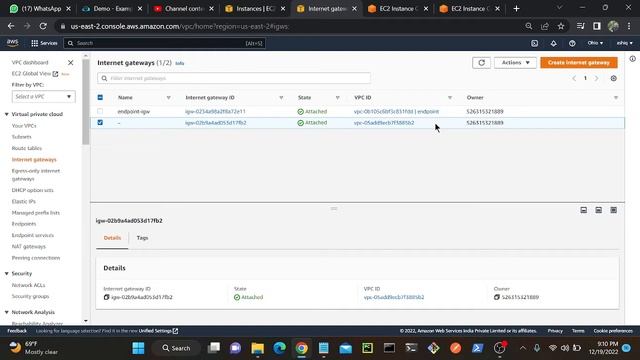640x360 pixels.
Task: Open the browser share icon
Action: tap(544, 26)
